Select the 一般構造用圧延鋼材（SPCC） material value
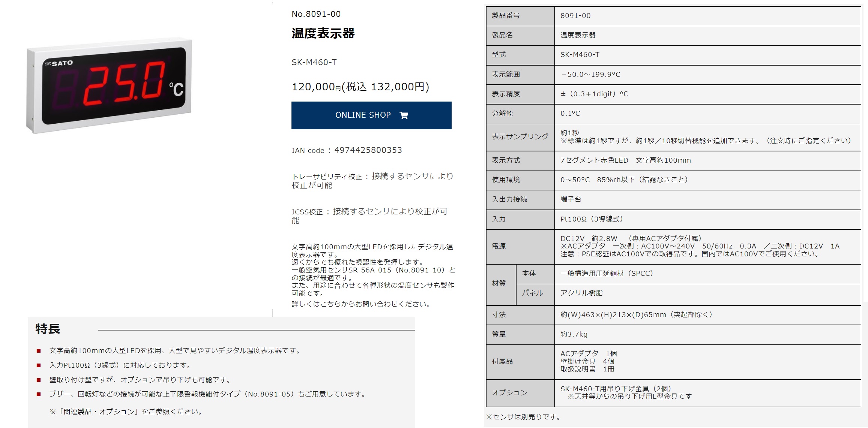The image size is (868, 428). coord(607,274)
